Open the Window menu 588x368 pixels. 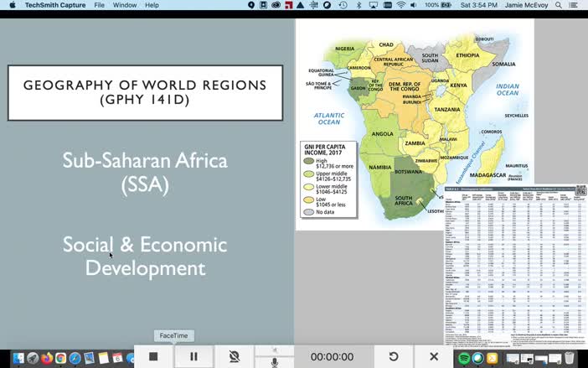point(125,5)
